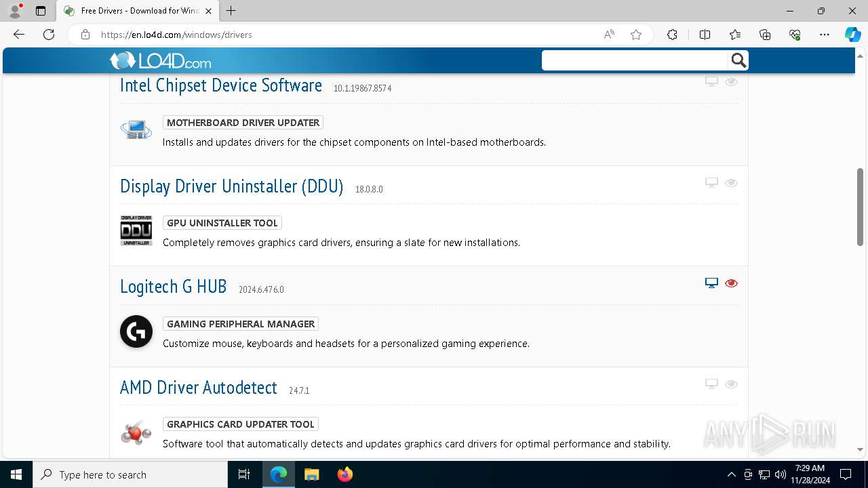The width and height of the screenshot is (868, 488).
Task: Open volume control in tray
Action: [781, 474]
